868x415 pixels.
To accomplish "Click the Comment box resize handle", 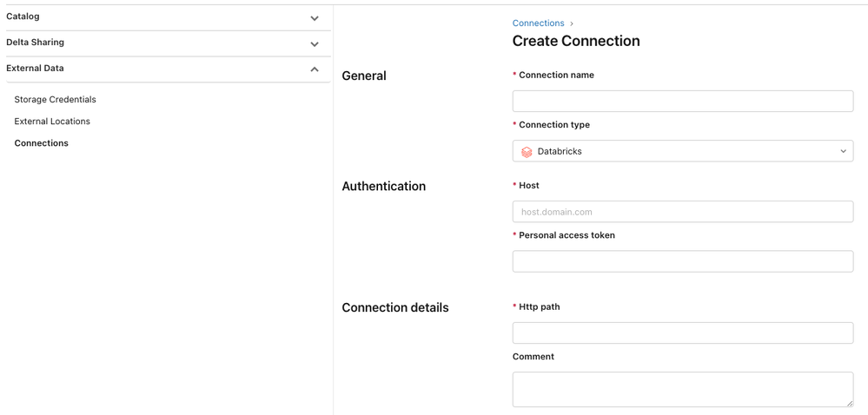I will (849, 403).
